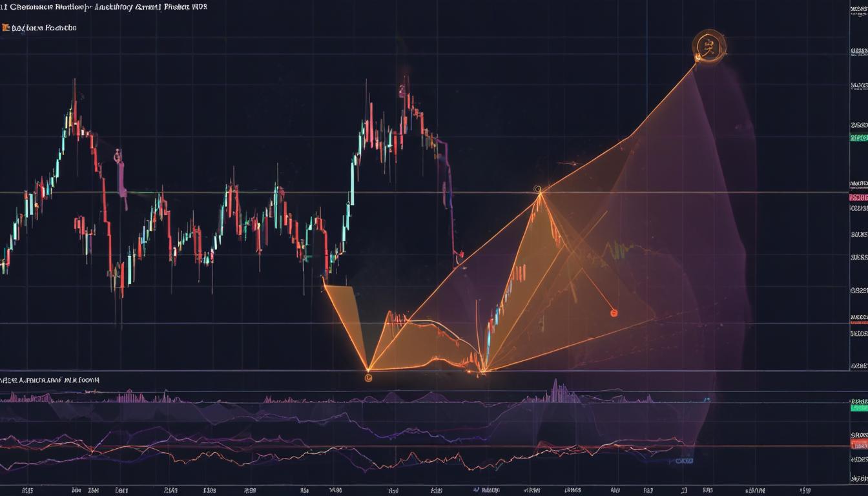
Task: Click the red value label on the oscillator axis
Action: (x=858, y=446)
